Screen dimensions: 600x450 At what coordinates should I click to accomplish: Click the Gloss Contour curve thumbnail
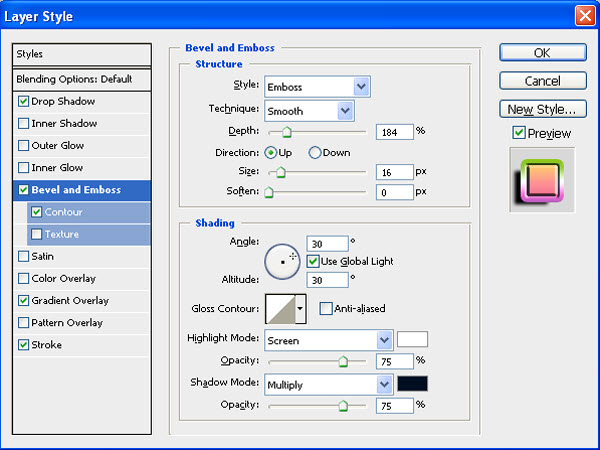point(280,310)
